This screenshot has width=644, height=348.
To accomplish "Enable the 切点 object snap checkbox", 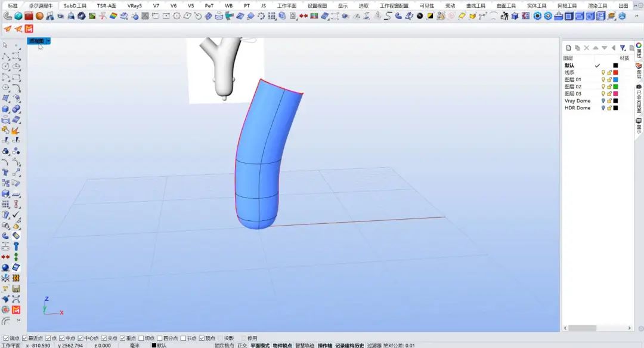I will (141, 338).
